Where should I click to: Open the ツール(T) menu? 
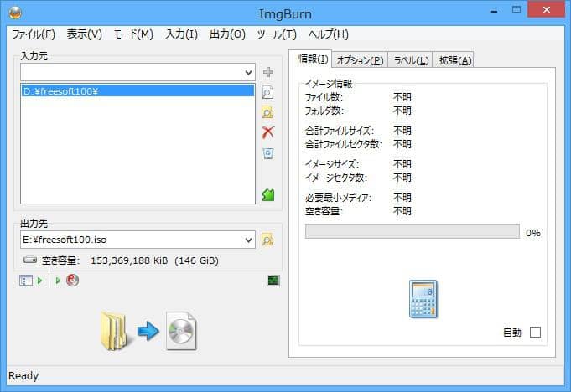click(x=277, y=34)
